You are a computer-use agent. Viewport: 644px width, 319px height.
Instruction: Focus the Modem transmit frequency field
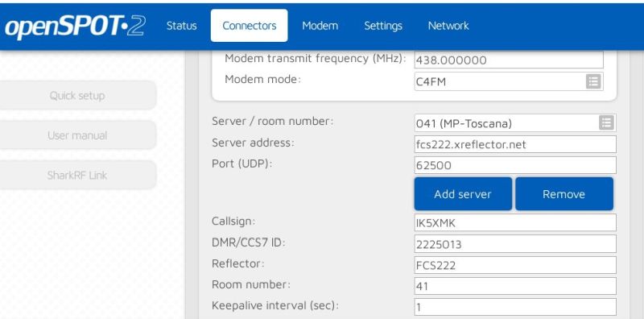click(x=509, y=60)
